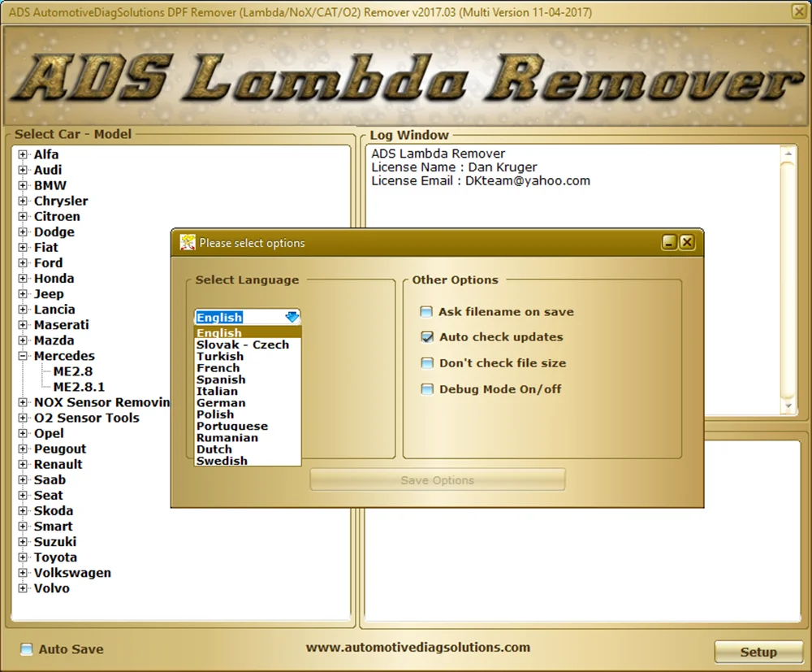
Task: Click Log Window scroll up arrow
Action: (788, 154)
